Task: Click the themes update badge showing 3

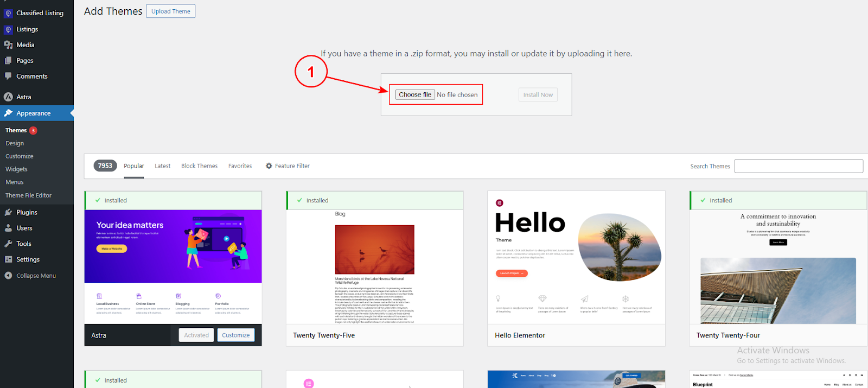Action: pos(33,131)
